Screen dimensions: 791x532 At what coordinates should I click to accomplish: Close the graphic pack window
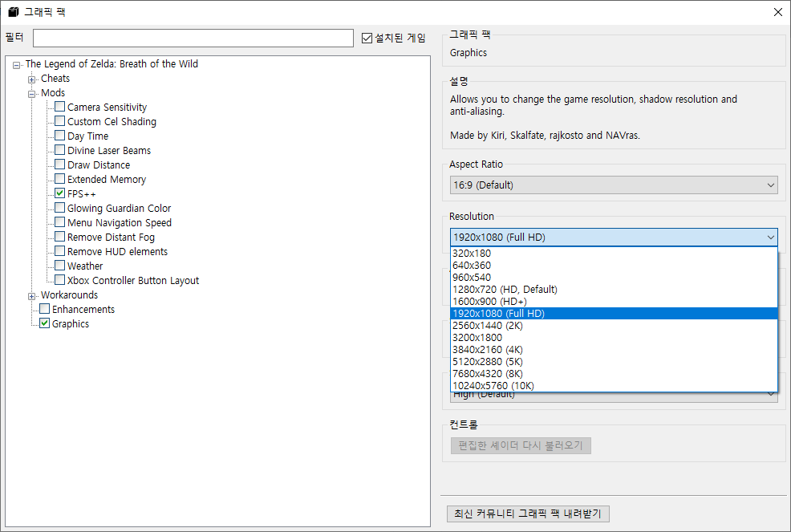tap(778, 12)
